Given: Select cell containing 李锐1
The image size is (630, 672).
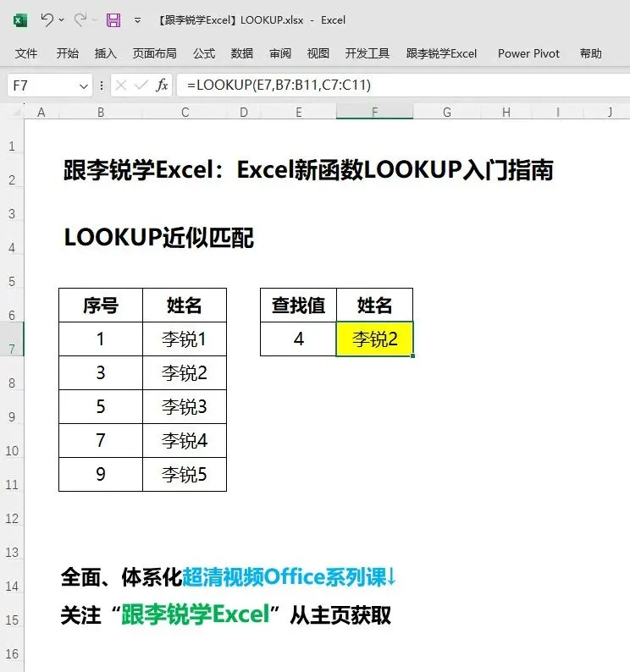Looking at the screenshot, I should coord(185,339).
